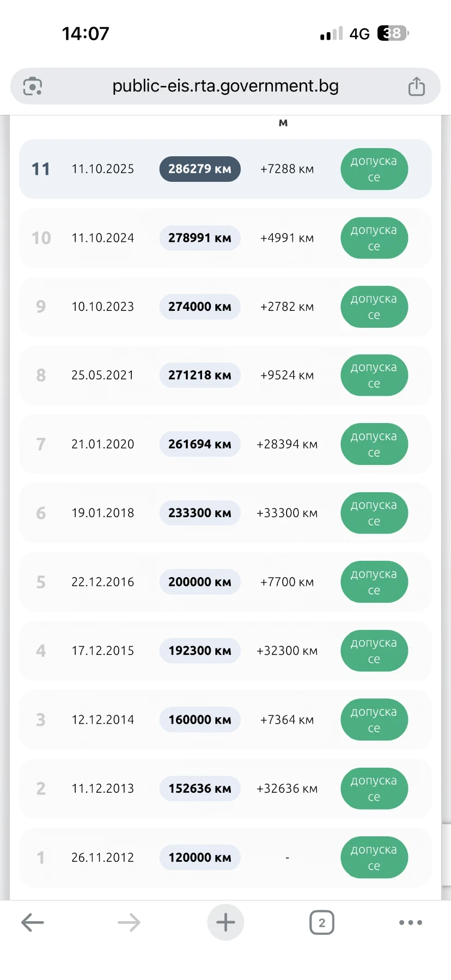The width and height of the screenshot is (451, 980).
Task: Tap the share icon in address bar
Action: coord(417,86)
